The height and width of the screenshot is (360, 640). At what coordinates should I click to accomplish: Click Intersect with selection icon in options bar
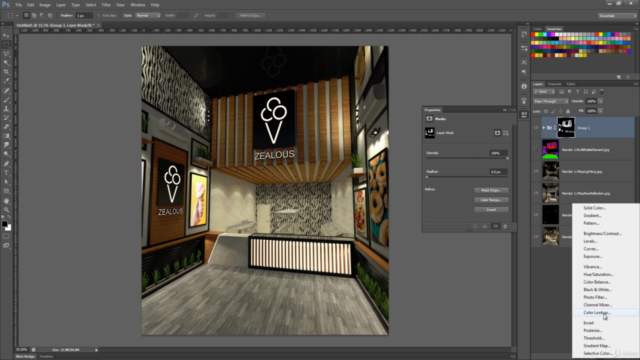(x=50, y=16)
